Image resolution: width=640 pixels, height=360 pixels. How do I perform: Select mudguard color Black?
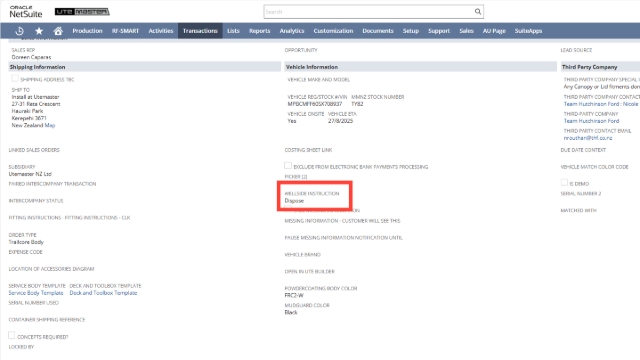291,312
